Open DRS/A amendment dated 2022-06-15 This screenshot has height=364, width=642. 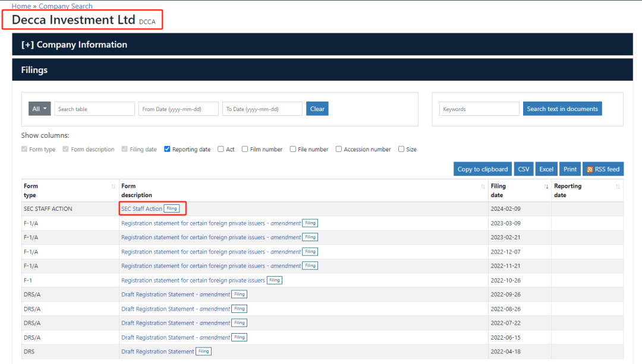pos(175,338)
